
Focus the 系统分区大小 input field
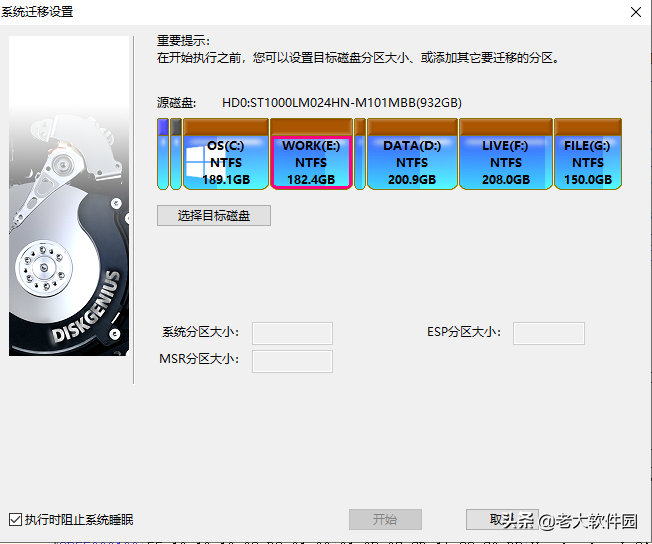click(292, 333)
